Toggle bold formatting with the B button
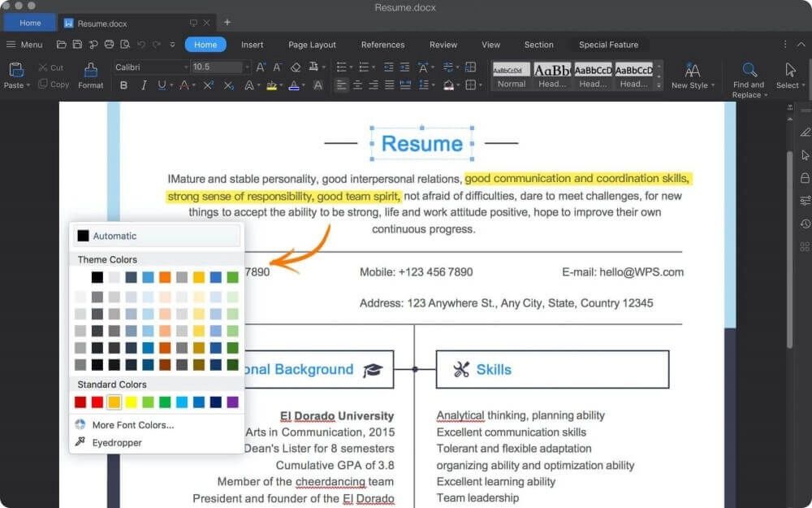 click(x=123, y=85)
